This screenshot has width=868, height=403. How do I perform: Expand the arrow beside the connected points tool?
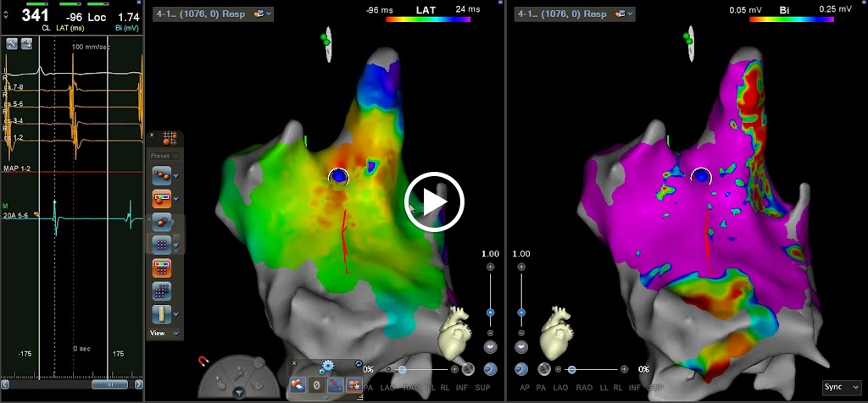coord(176,176)
